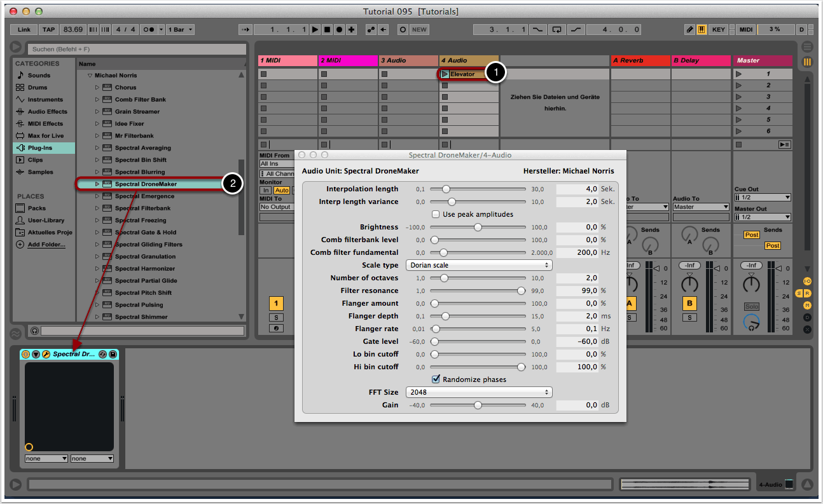Enable the draw mode pencil icon

(690, 29)
